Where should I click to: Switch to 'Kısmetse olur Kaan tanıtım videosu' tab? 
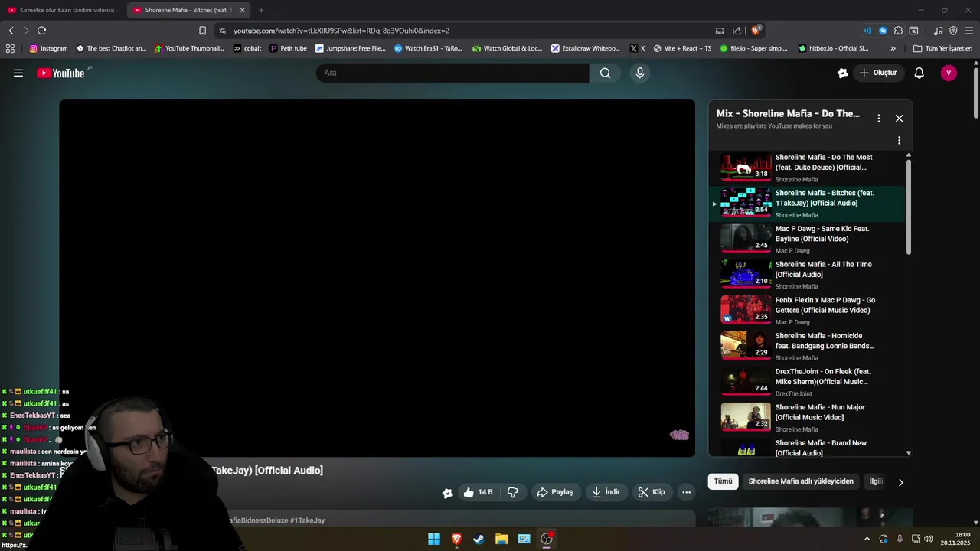click(61, 10)
